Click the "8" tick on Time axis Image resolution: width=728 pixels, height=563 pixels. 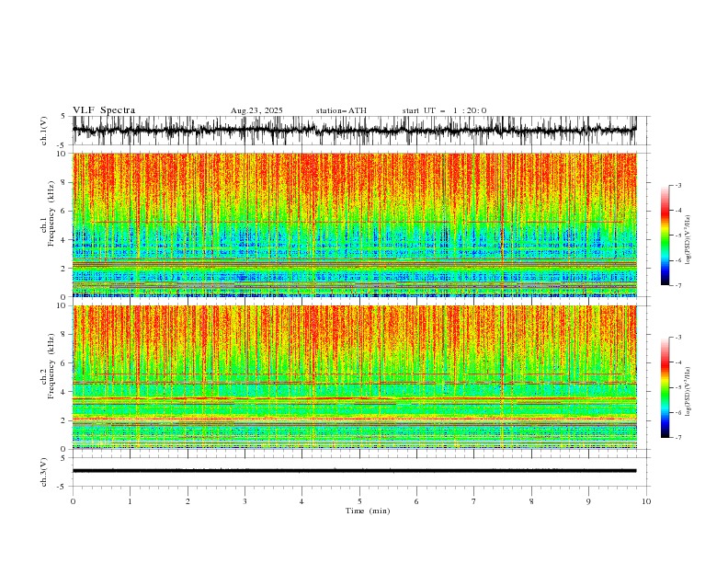(x=531, y=501)
